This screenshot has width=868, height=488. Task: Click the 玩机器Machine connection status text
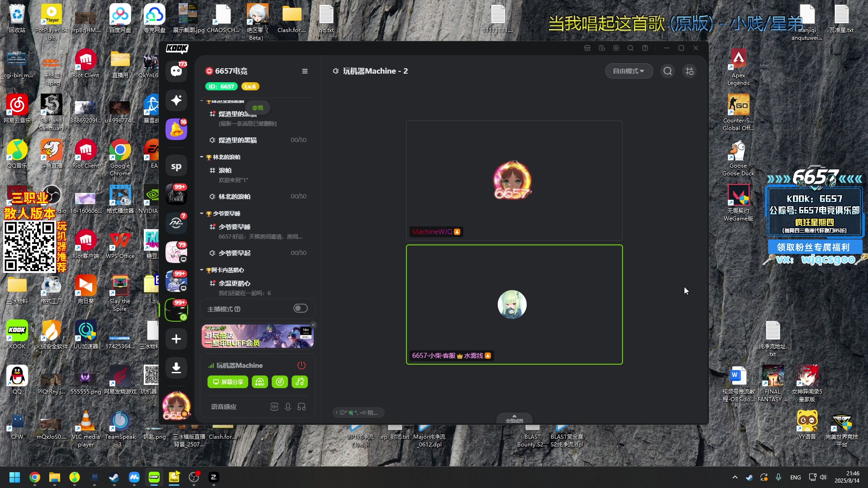coord(240,365)
